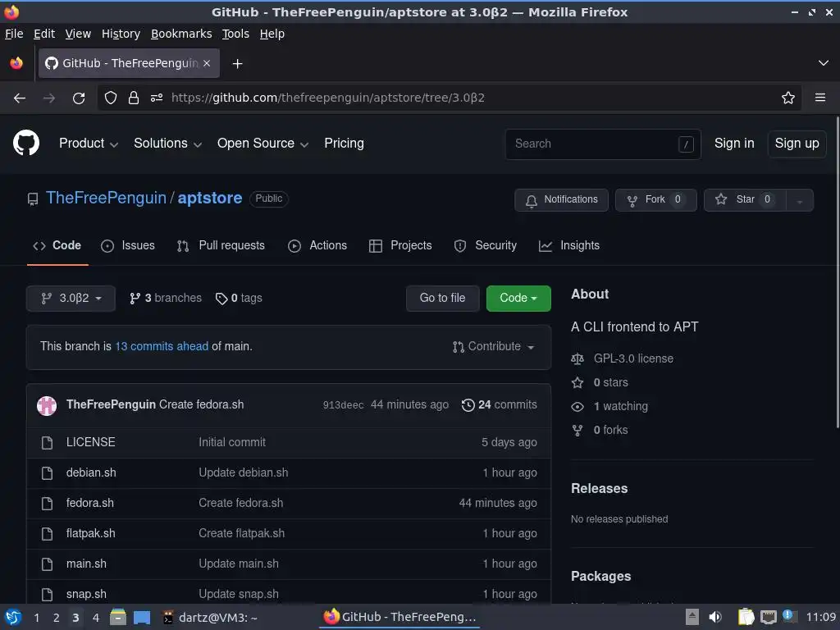Open the star lists dropdown arrow
The height and width of the screenshot is (630, 840).
799,200
